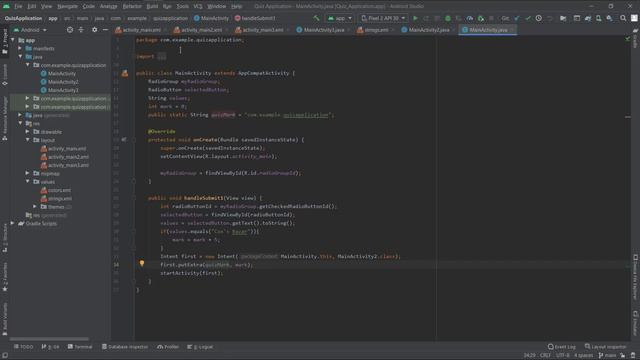Switch to the activity_main2.xml editor tab

point(202,30)
